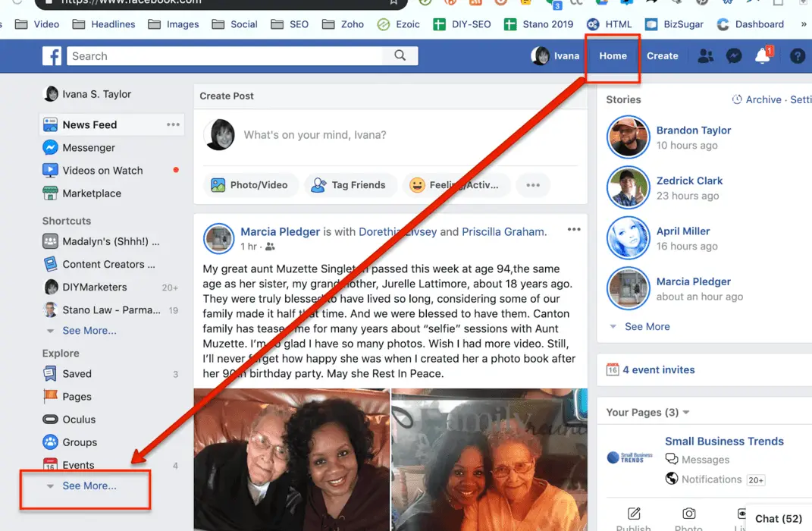
Task: Open Friend Requests icon in top bar
Action: tap(705, 56)
